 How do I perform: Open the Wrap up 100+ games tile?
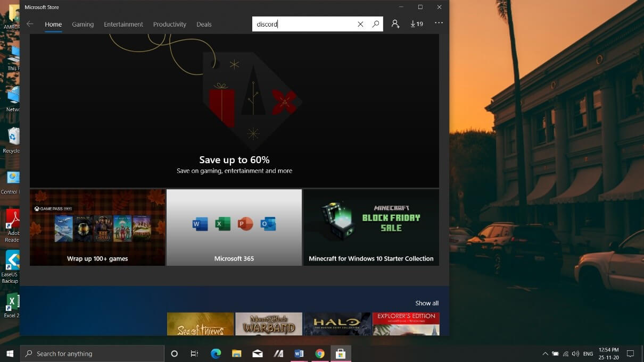tap(97, 228)
